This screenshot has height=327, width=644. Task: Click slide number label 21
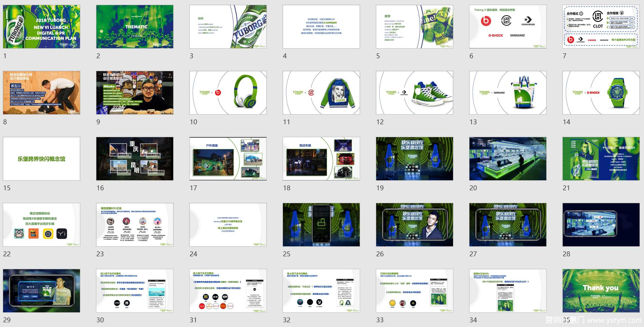[x=566, y=188]
